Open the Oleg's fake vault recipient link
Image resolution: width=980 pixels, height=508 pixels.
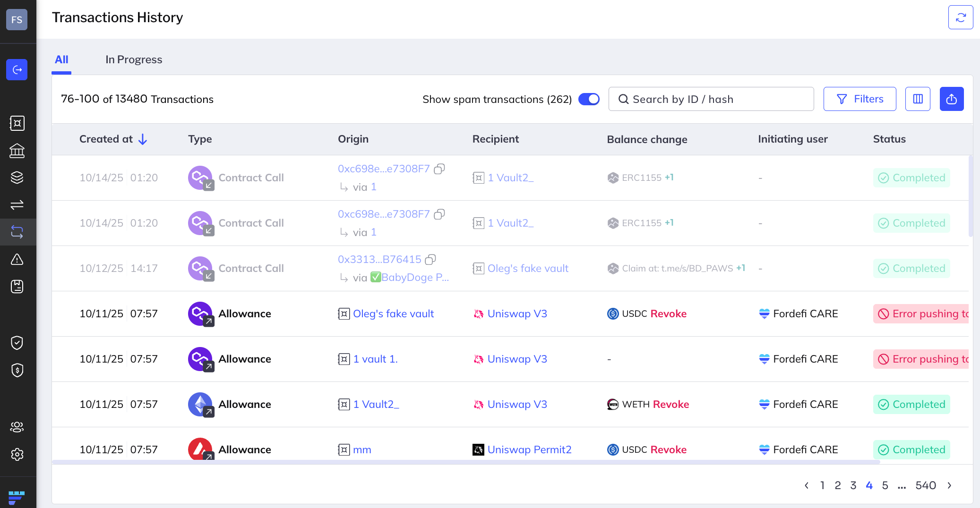coord(528,268)
